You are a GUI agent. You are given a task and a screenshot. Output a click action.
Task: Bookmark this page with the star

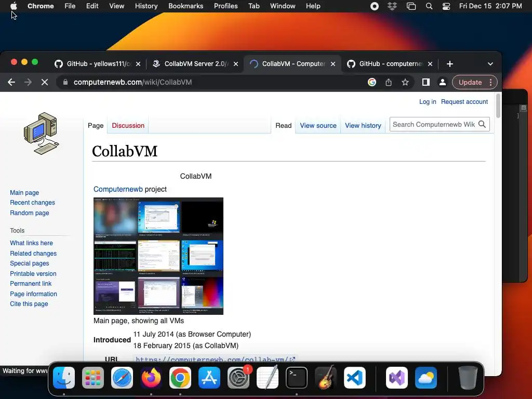pos(405,82)
